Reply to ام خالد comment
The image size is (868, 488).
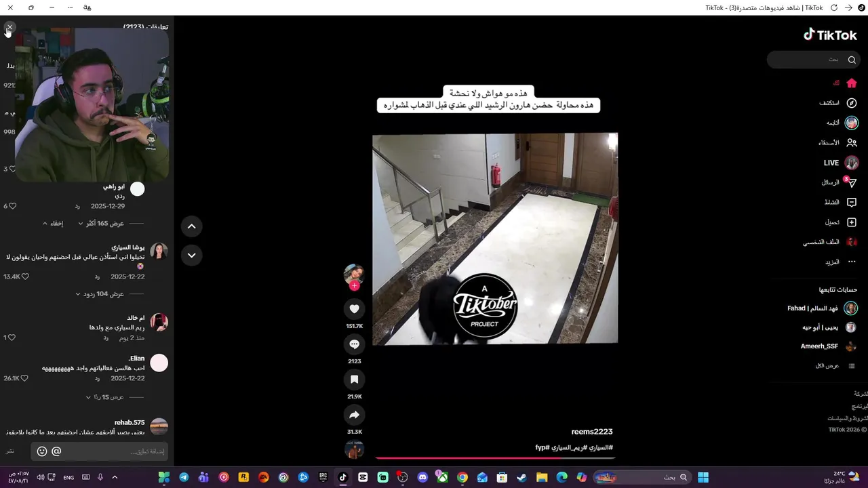(106, 338)
